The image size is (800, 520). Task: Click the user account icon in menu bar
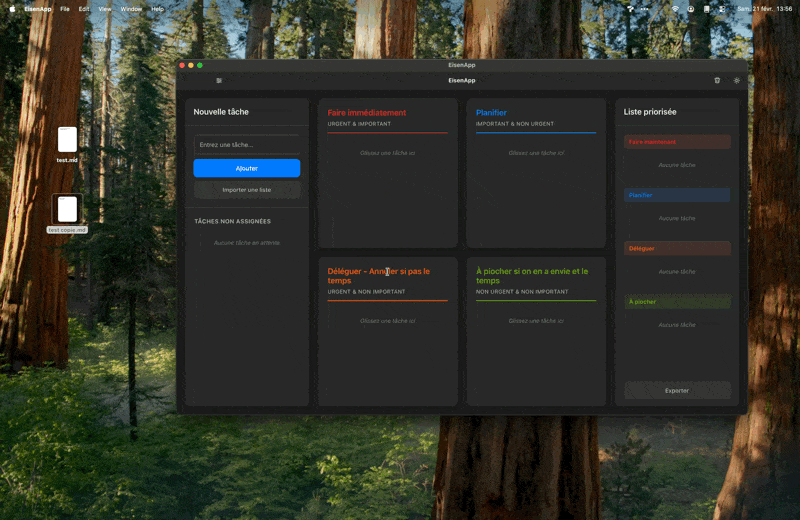pyautogui.click(x=690, y=9)
